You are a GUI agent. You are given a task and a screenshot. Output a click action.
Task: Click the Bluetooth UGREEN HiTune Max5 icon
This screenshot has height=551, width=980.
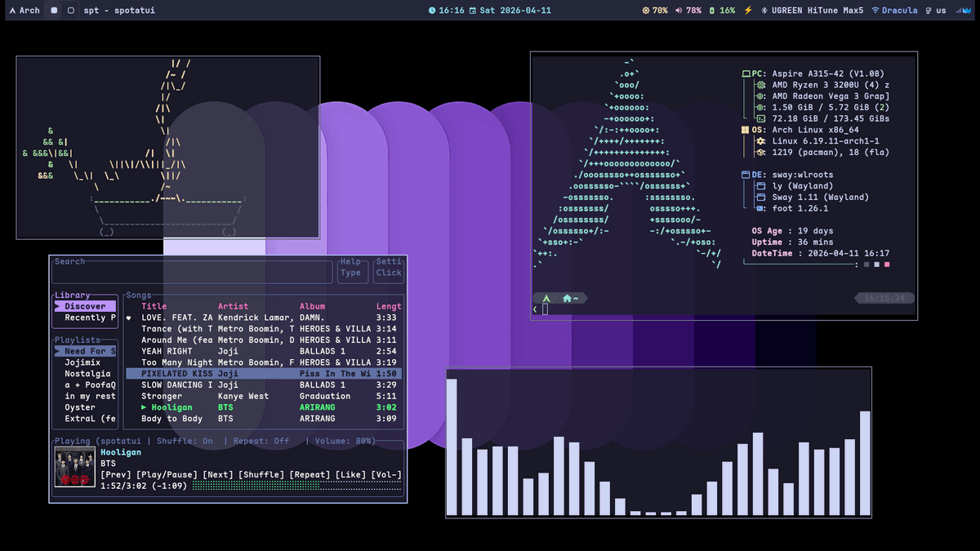pyautogui.click(x=764, y=11)
